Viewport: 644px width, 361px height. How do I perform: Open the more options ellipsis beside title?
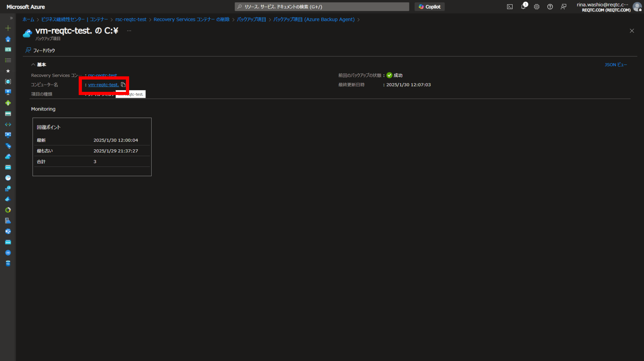click(129, 31)
